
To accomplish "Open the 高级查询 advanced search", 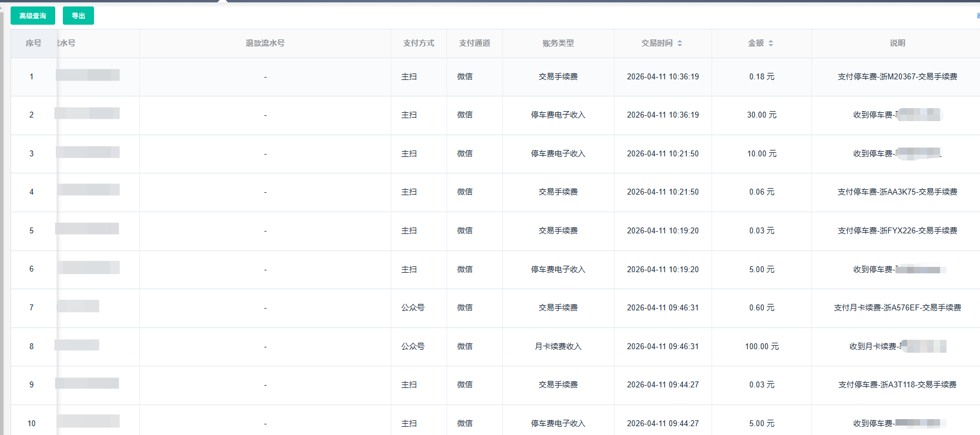I will tap(33, 16).
